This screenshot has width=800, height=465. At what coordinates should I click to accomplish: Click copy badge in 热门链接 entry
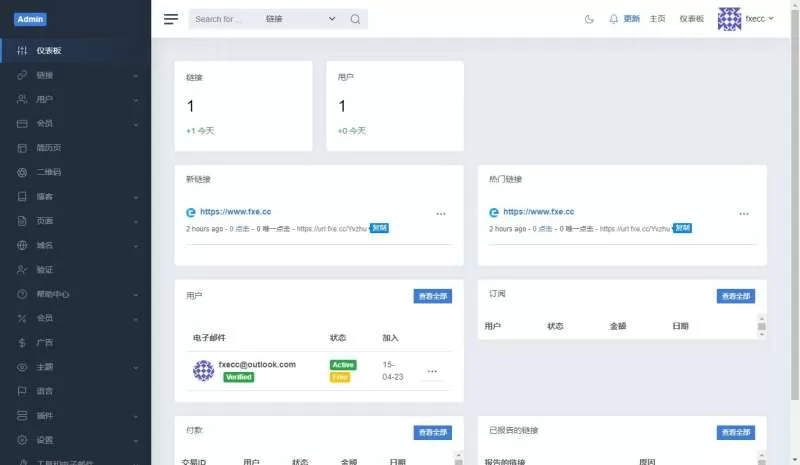pyautogui.click(x=682, y=228)
